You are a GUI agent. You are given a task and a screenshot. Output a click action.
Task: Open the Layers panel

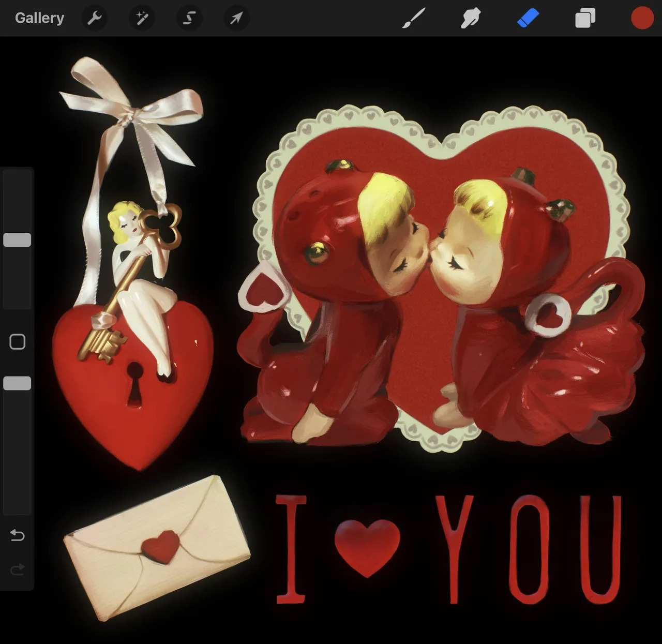pos(585,18)
